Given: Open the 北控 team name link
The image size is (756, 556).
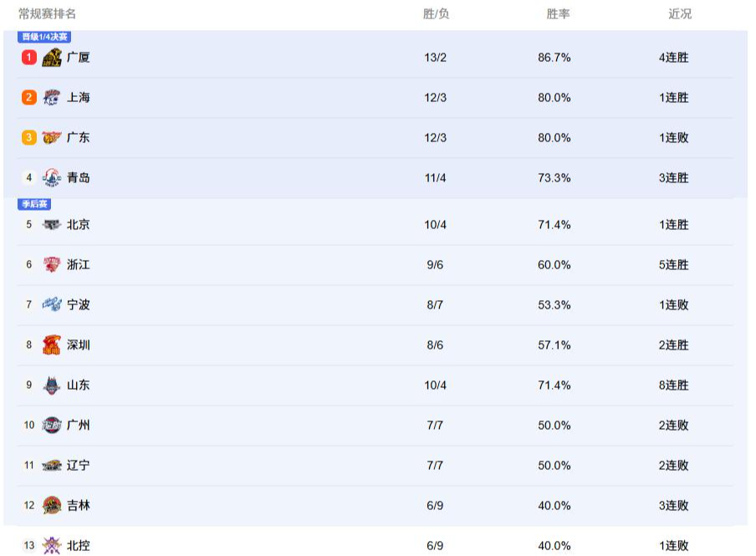Looking at the screenshot, I should [79, 546].
